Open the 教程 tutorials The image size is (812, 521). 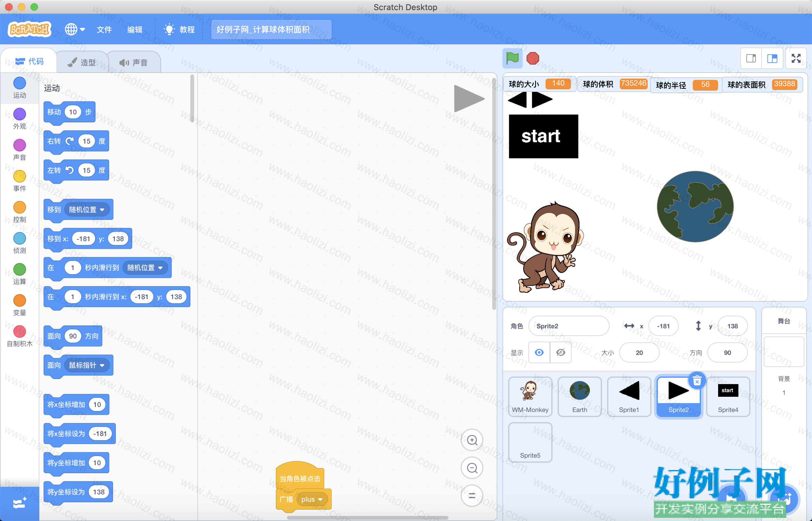tap(180, 29)
